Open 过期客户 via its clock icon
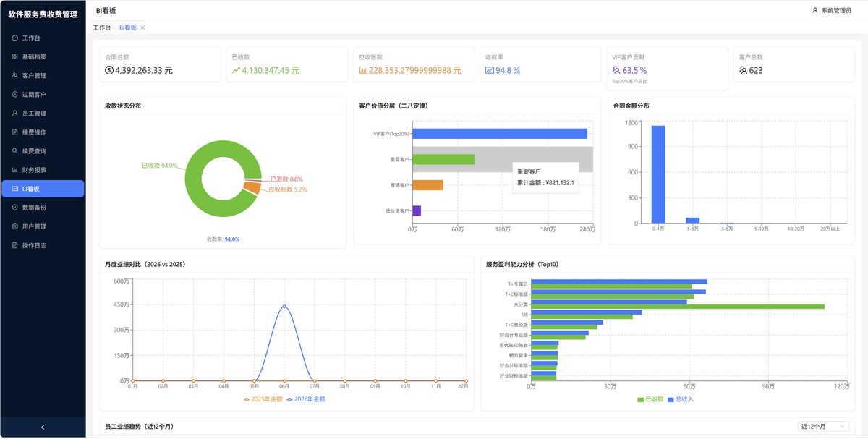The width and height of the screenshot is (868, 439). pyautogui.click(x=15, y=94)
